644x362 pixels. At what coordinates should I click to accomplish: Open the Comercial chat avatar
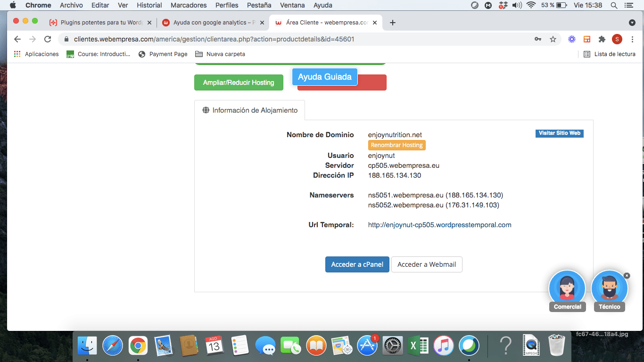[567, 289]
